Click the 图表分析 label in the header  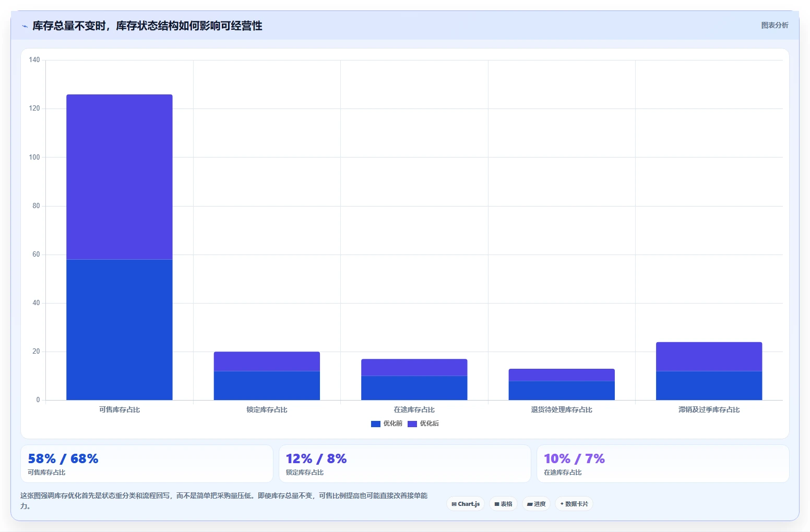point(775,25)
